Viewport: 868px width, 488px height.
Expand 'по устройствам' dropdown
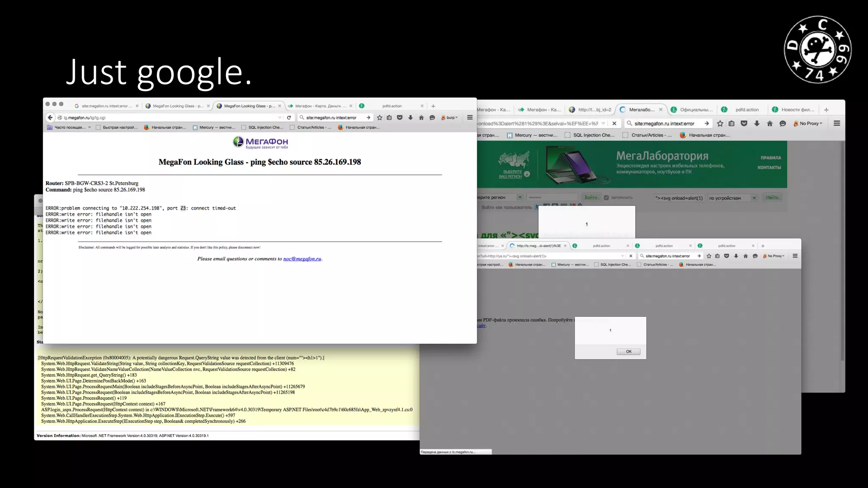click(x=754, y=198)
